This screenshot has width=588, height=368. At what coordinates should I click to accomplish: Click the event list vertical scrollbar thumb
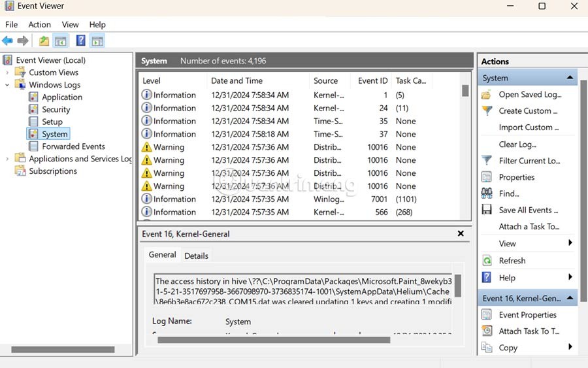pyautogui.click(x=465, y=91)
